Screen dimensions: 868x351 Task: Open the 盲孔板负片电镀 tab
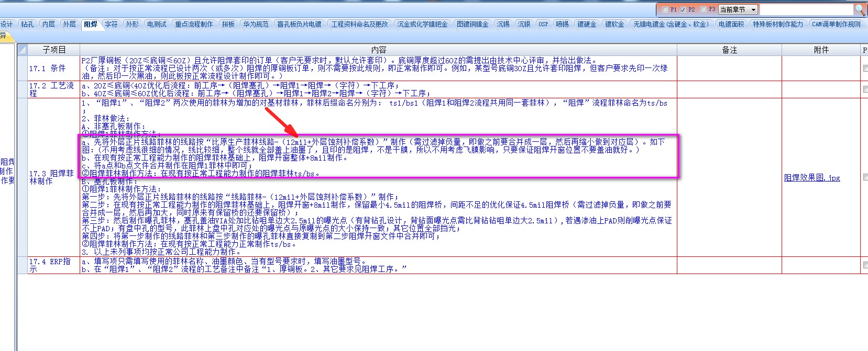[299, 24]
